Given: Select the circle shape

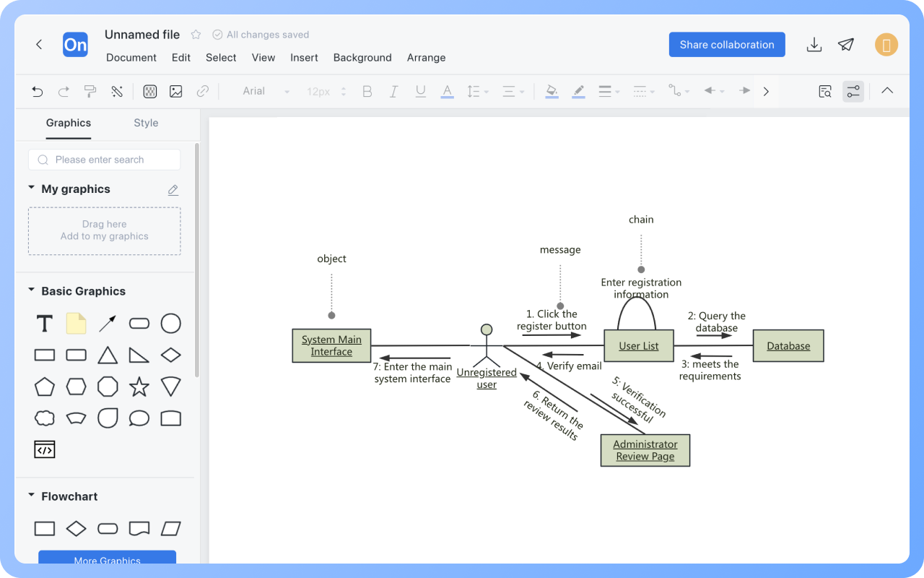Looking at the screenshot, I should click(170, 323).
